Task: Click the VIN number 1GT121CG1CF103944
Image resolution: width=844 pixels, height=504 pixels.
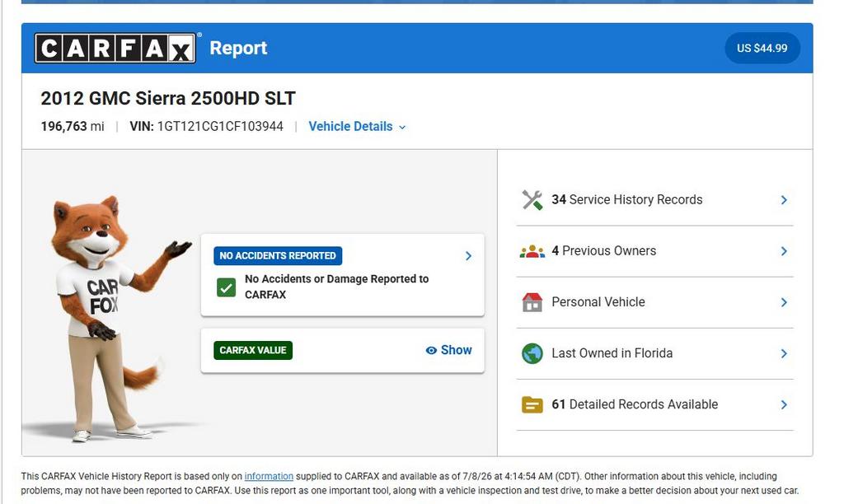Action: [219, 126]
